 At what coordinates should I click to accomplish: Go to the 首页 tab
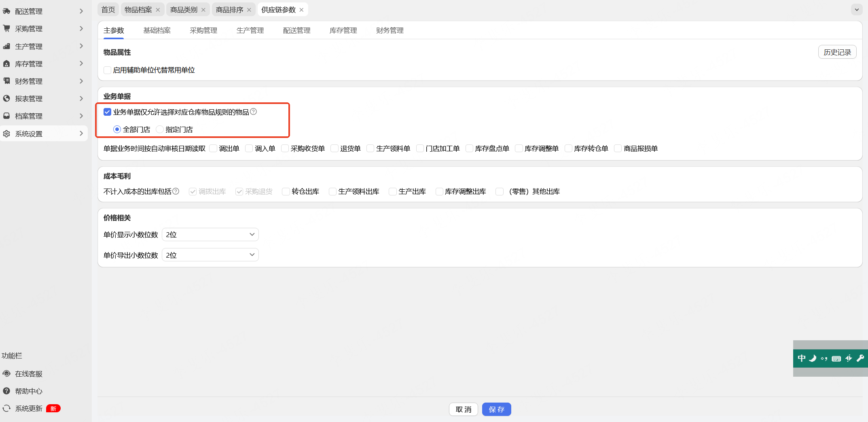tap(108, 10)
